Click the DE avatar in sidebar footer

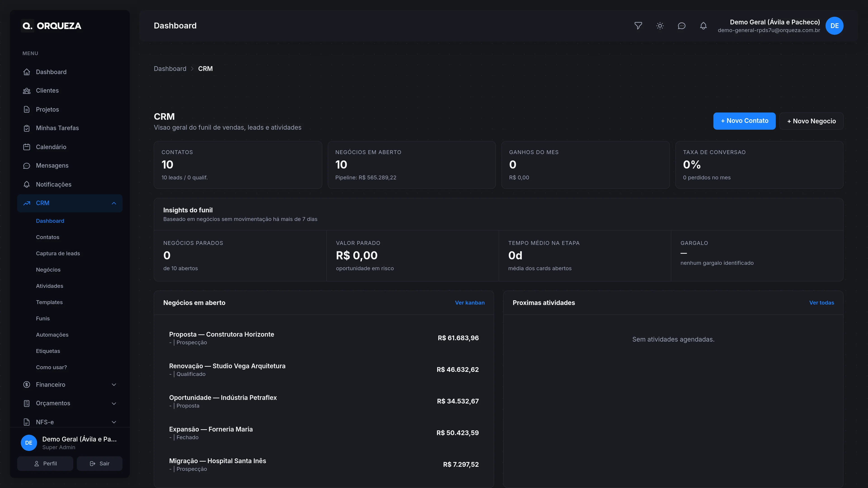tap(29, 443)
